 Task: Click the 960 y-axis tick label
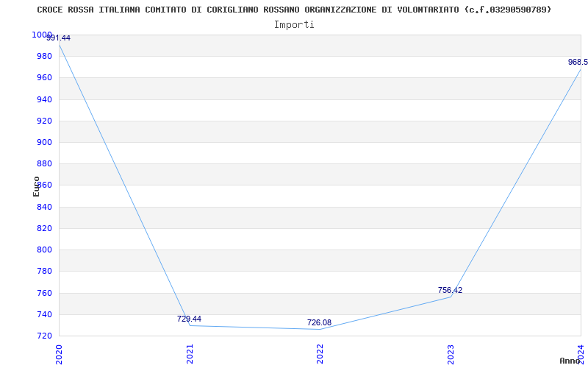(45, 78)
